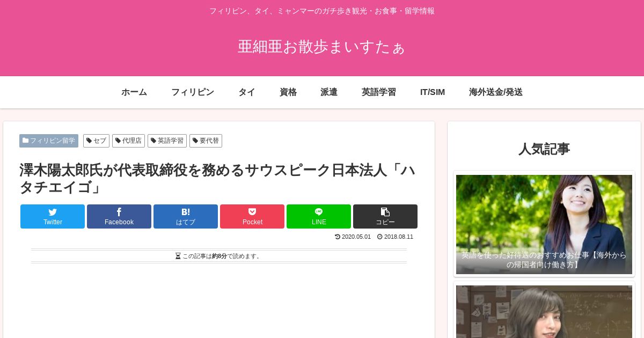
Task: Go to ホーム in navigation
Action: pyautogui.click(x=134, y=92)
